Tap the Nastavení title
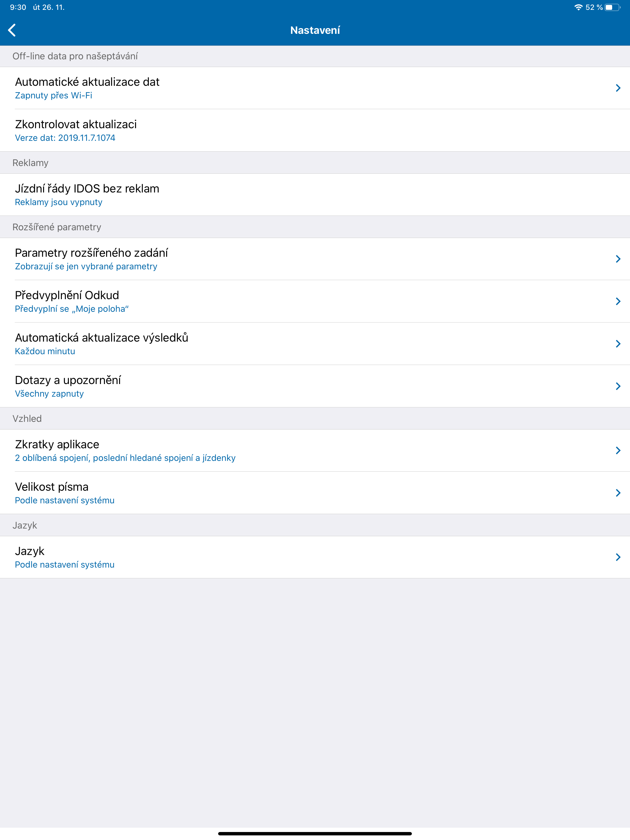Screen dimensions: 630x840 315,30
